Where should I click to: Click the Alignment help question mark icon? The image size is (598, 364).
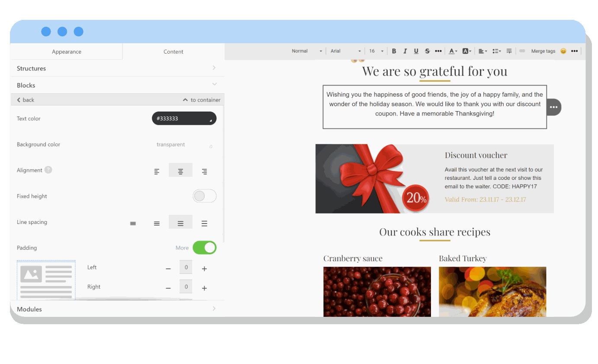click(x=48, y=170)
